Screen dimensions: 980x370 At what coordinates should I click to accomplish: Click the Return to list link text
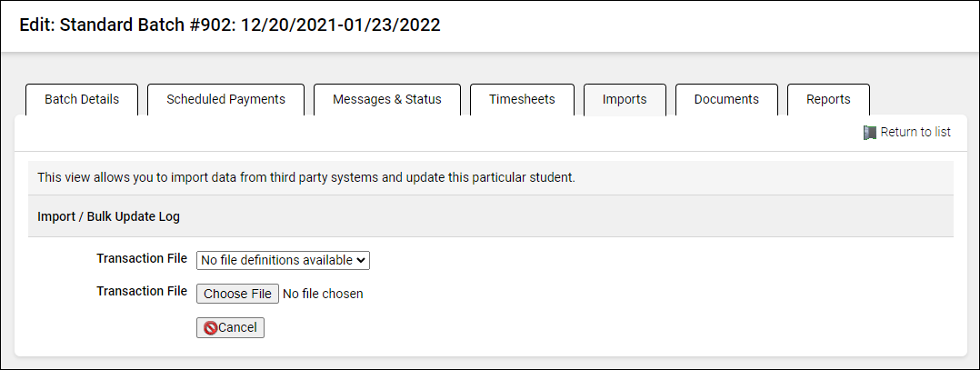click(x=915, y=133)
